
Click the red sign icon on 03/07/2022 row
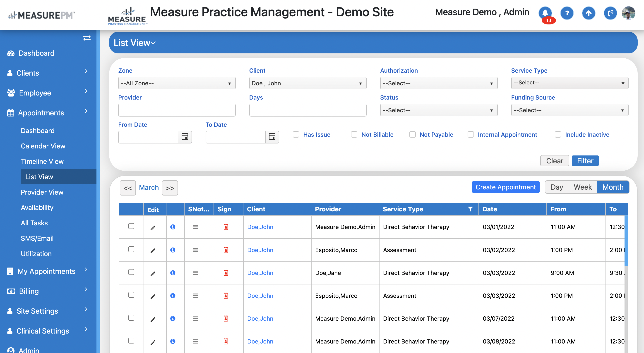[226, 319]
